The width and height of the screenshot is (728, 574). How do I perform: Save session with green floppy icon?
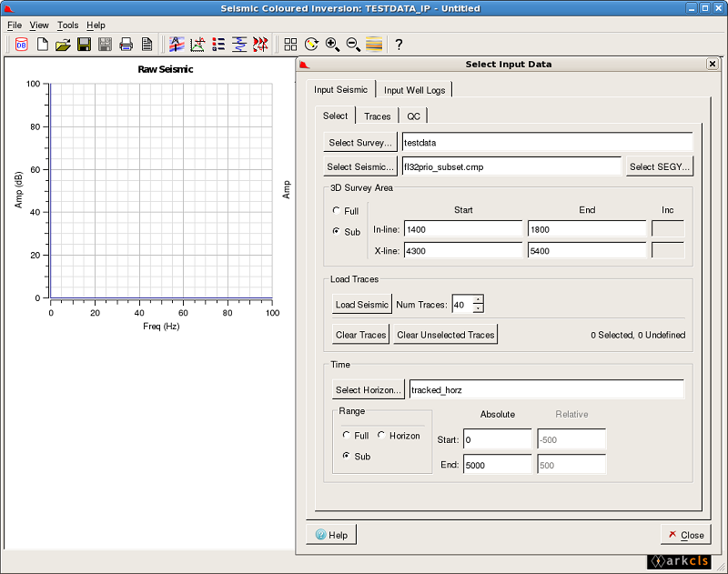[x=84, y=44]
